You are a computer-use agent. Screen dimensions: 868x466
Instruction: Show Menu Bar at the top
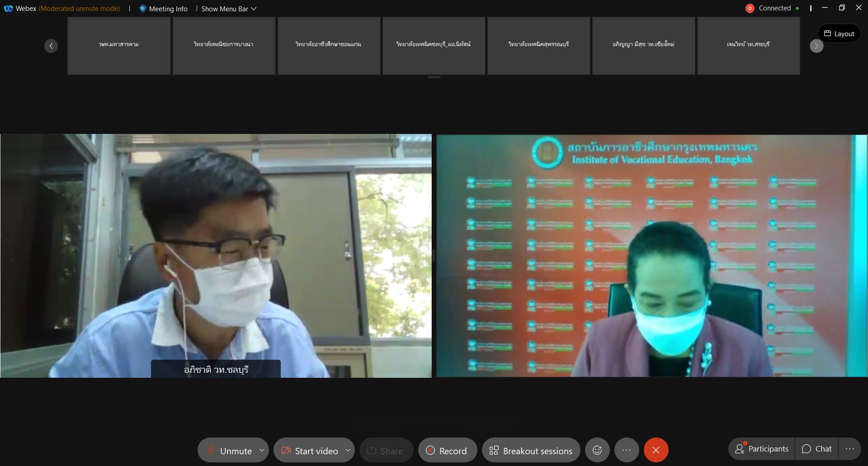(x=228, y=9)
